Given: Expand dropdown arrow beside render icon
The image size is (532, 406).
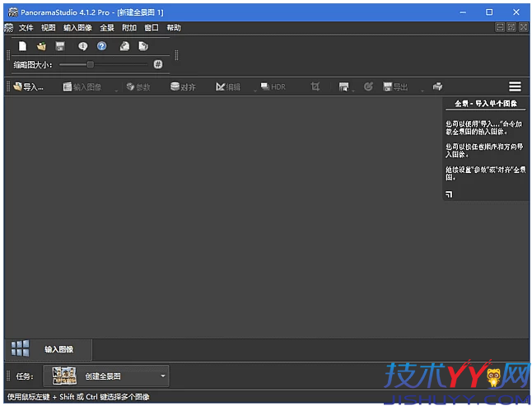Looking at the screenshot, I should click(353, 91).
